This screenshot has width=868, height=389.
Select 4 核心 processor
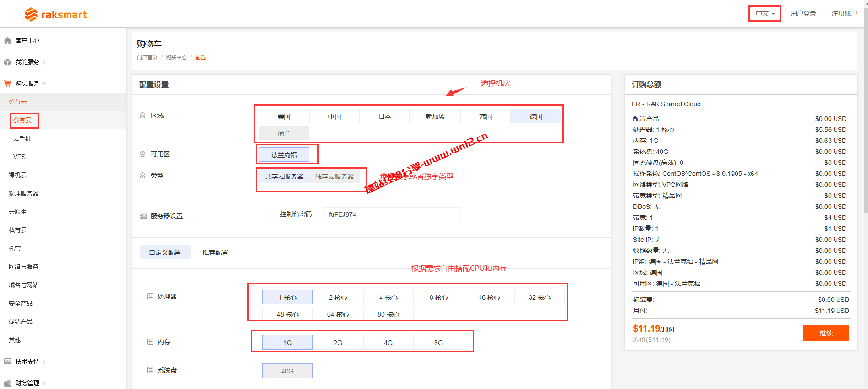[388, 297]
